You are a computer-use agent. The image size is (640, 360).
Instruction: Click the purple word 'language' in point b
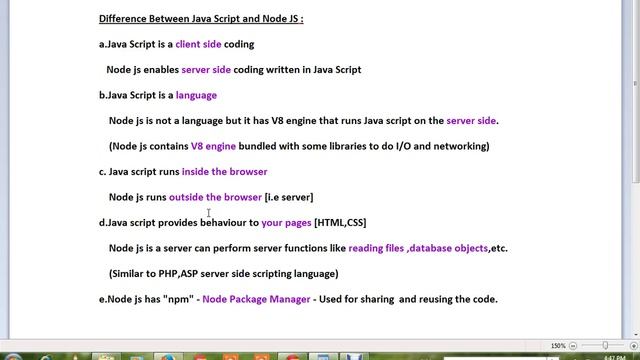click(196, 96)
